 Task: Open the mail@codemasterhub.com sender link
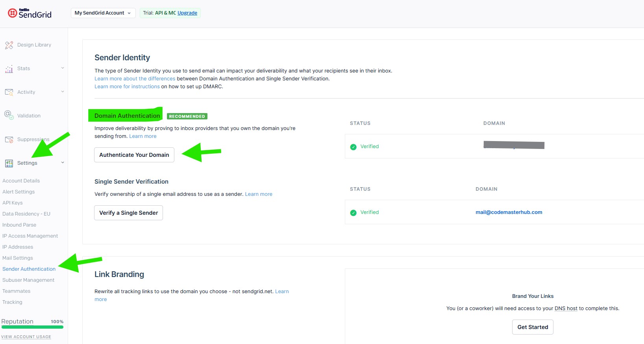[x=509, y=212]
